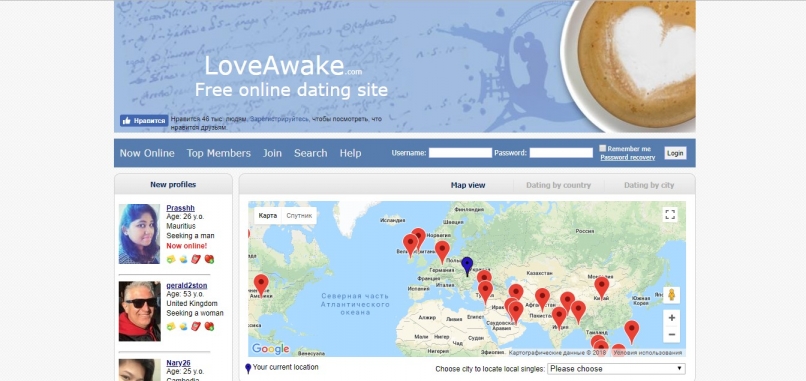Click the Now online! status text
This screenshot has height=381, width=806.
(187, 246)
